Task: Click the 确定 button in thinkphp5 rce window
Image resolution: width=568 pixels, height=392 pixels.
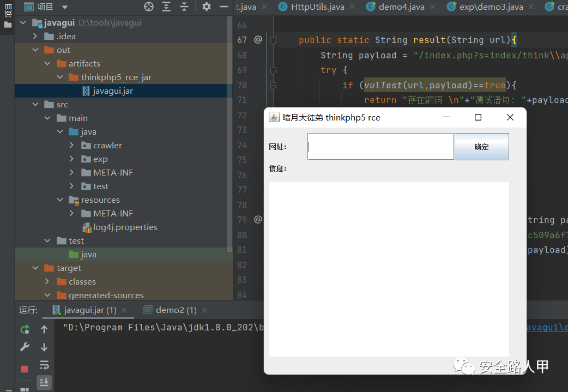Action: pos(481,147)
